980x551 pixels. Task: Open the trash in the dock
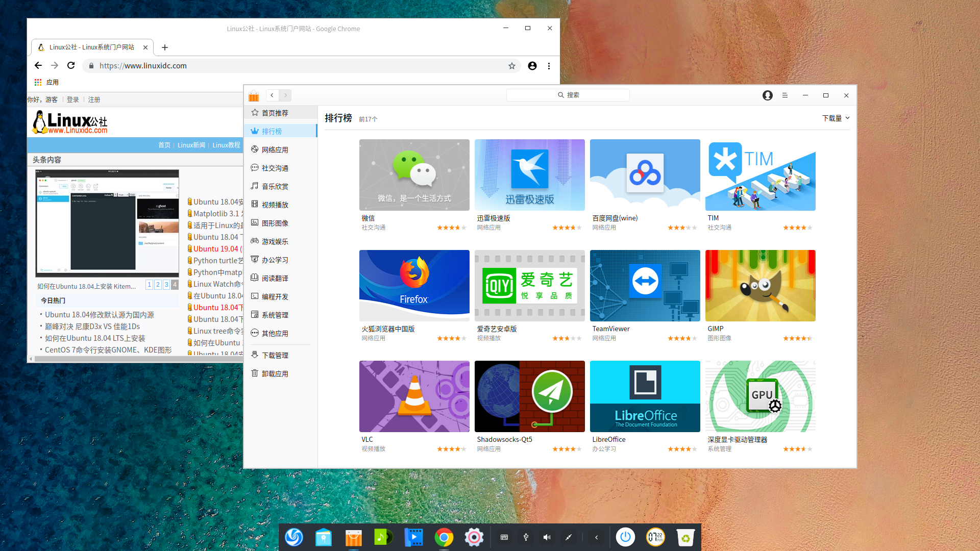(685, 537)
